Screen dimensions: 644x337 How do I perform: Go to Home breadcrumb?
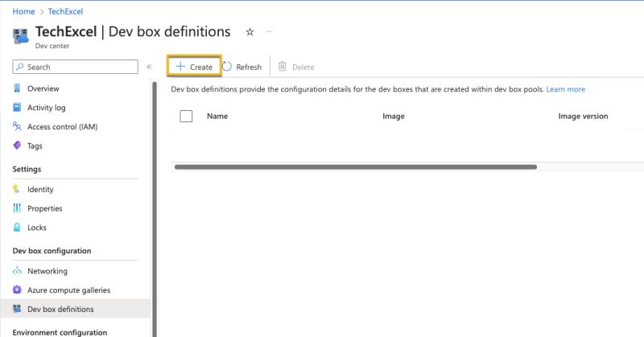[23, 11]
